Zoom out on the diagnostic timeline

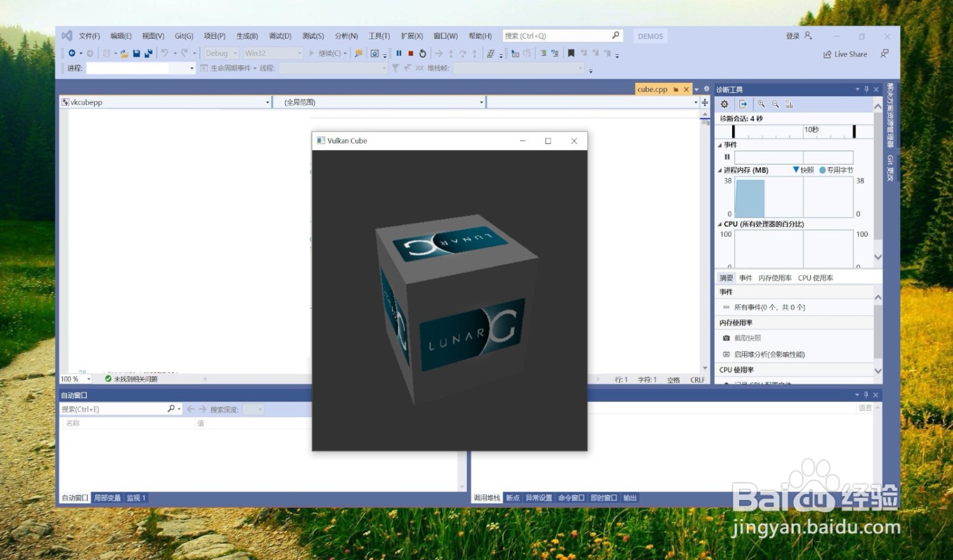(x=776, y=104)
